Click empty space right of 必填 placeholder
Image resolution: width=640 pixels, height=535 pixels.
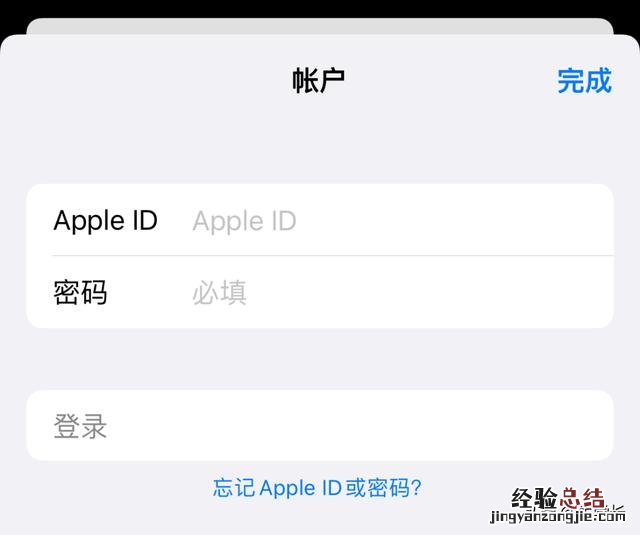[x=429, y=293]
